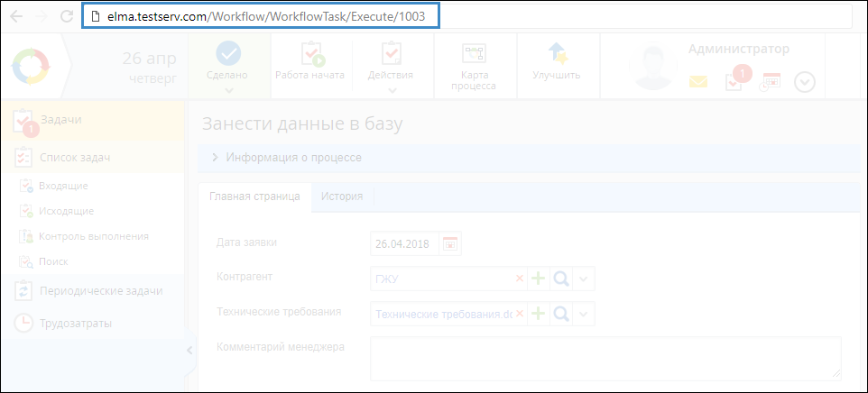Go to Контроль выполнения in the sidebar
The height and width of the screenshot is (393, 868).
(x=93, y=236)
